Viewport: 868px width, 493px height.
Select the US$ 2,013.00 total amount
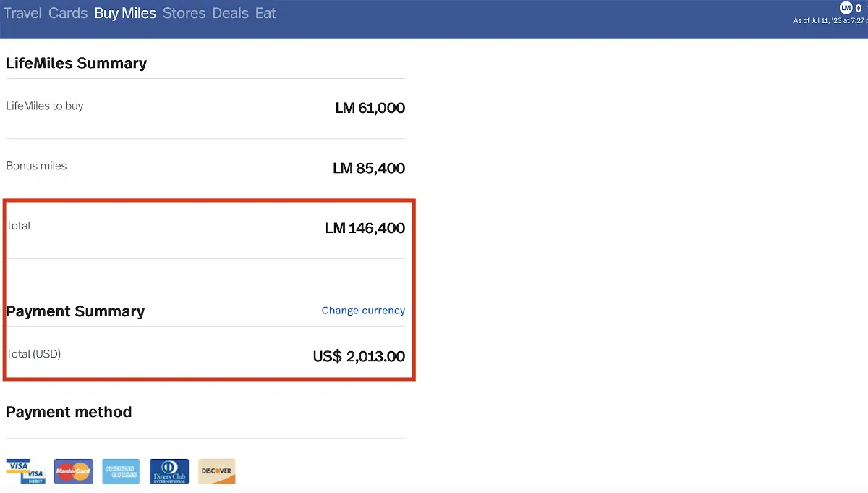click(x=359, y=357)
